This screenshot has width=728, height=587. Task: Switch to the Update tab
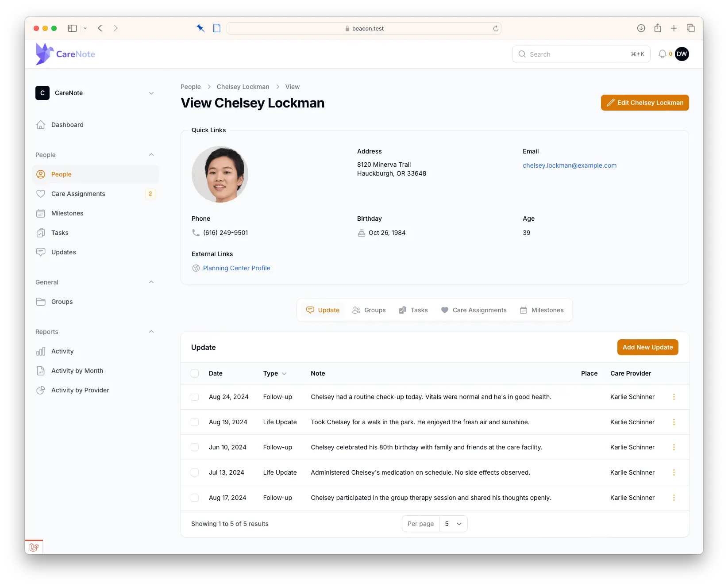(323, 310)
